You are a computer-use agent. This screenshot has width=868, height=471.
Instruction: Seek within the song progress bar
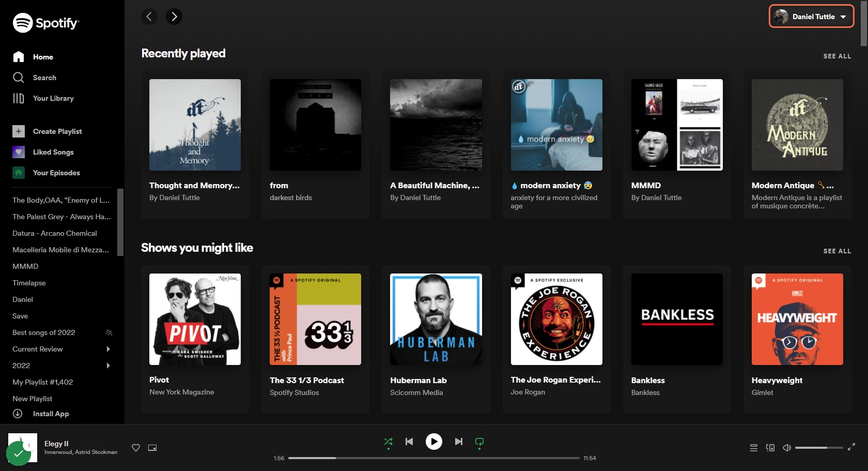[x=434, y=458]
